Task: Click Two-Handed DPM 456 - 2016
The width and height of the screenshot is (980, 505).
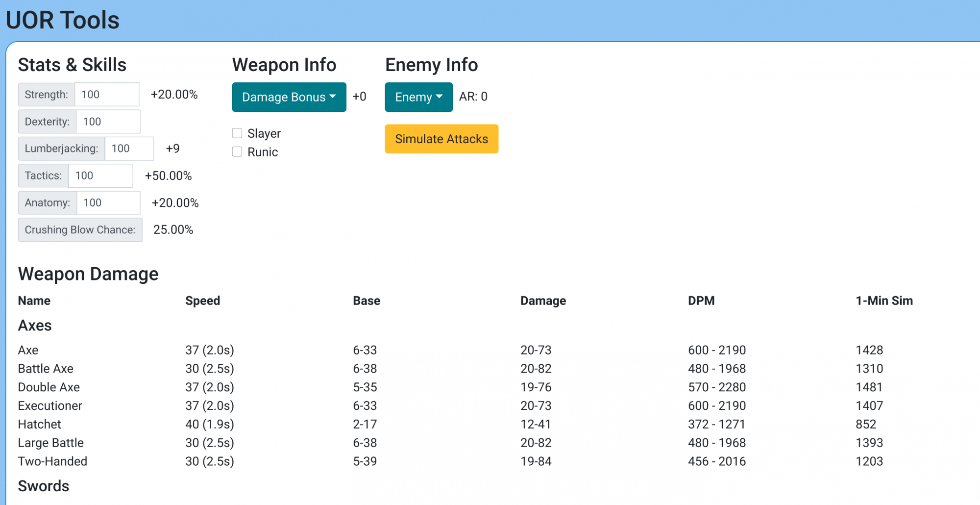Action: point(717,461)
